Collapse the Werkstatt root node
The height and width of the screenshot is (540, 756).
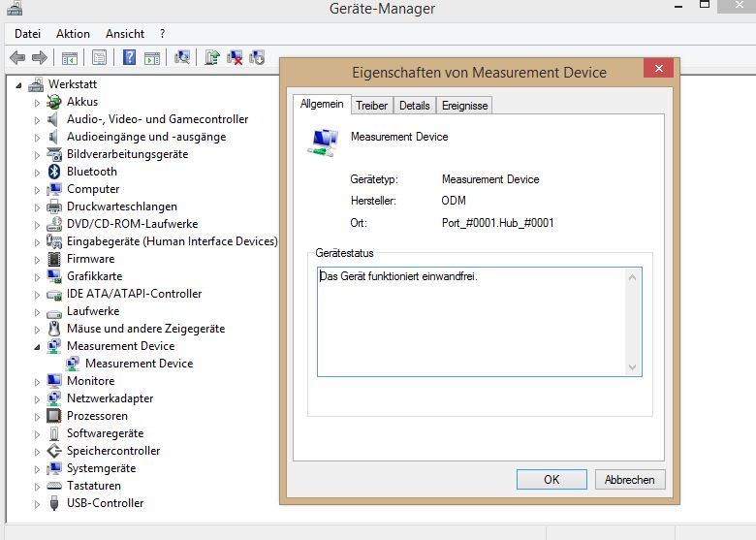18,86
